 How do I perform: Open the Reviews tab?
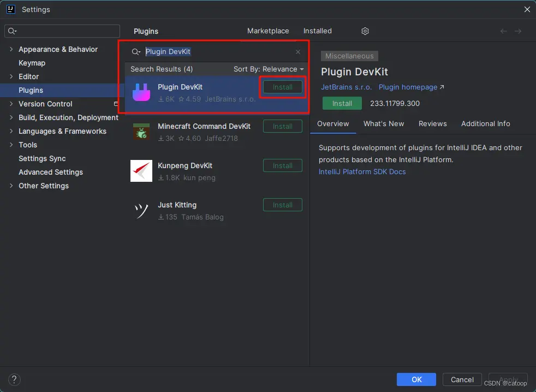[x=432, y=123]
